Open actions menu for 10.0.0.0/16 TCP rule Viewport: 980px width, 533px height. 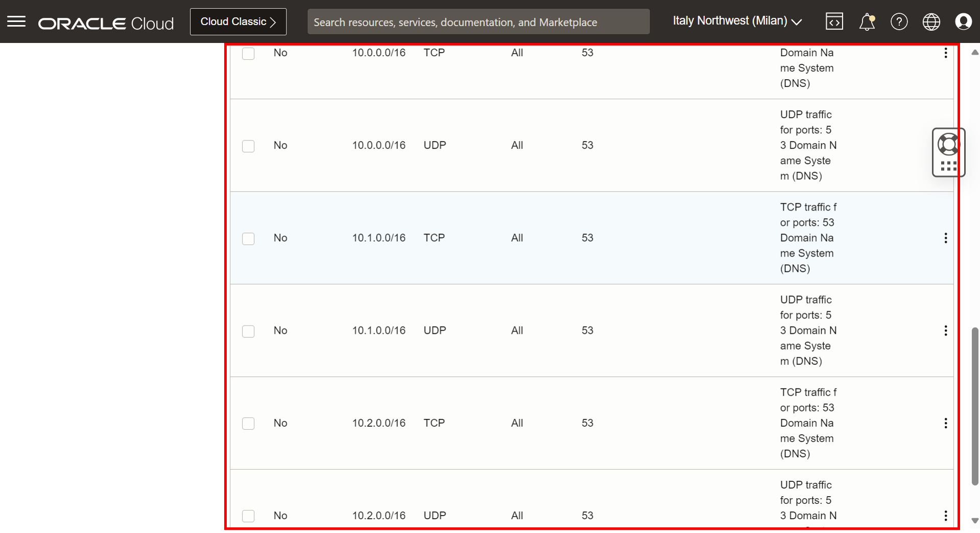tap(946, 53)
